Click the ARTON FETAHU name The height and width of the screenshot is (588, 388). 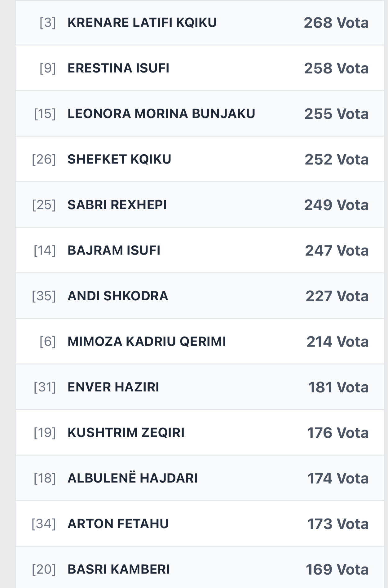(118, 524)
